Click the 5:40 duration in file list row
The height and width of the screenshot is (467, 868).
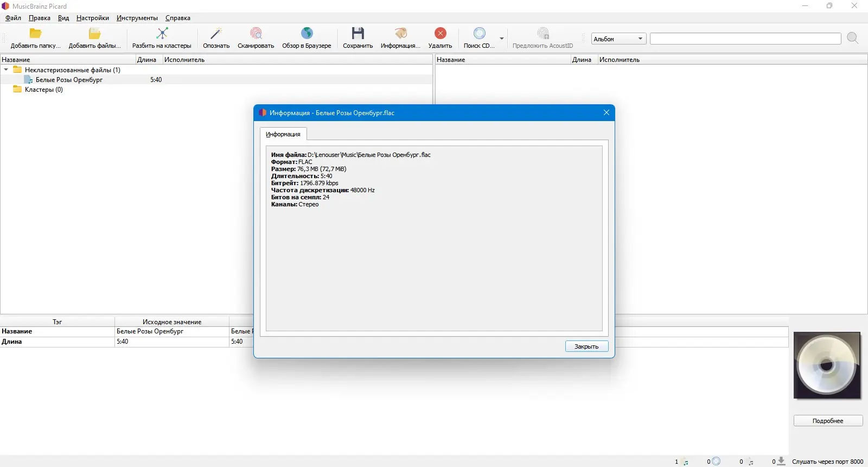point(156,80)
